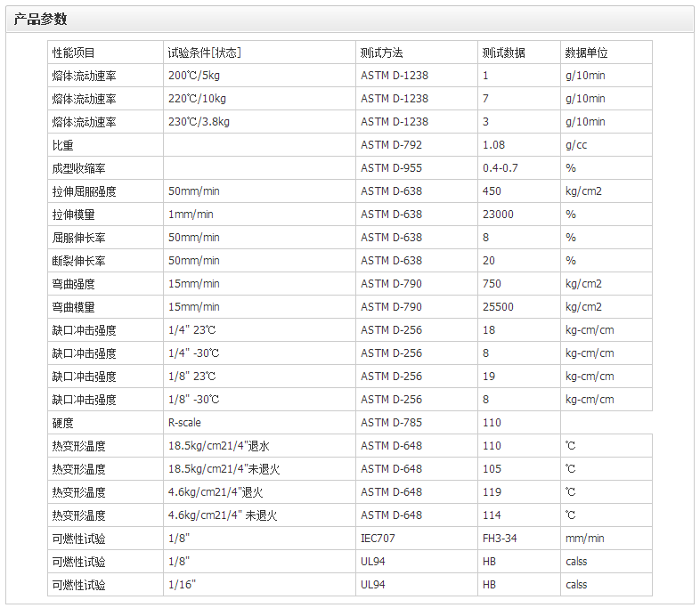Screen dimensions: 700x608
Task: Click 熔体流动速率 in the 220℃/10kg row
Action: tap(105, 99)
